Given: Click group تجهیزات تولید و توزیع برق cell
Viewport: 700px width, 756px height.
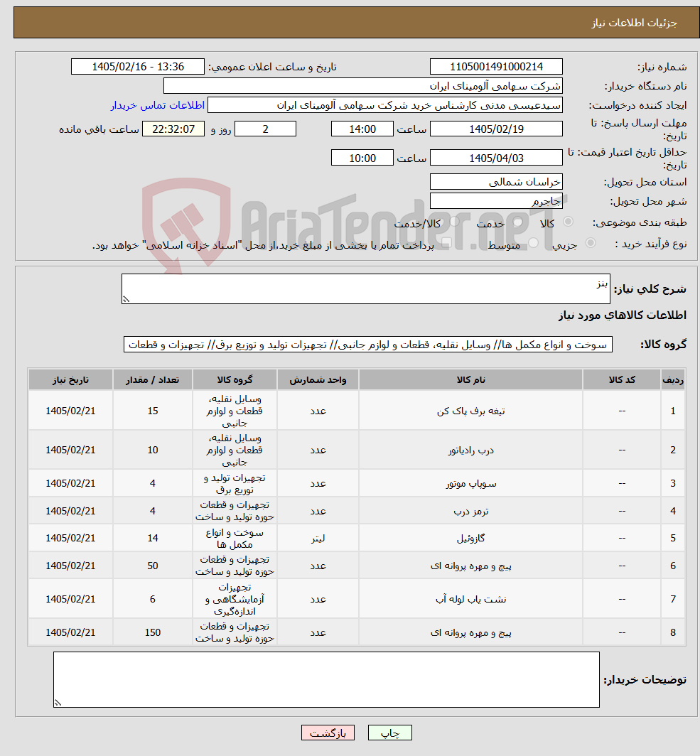Looking at the screenshot, I should [235, 484].
